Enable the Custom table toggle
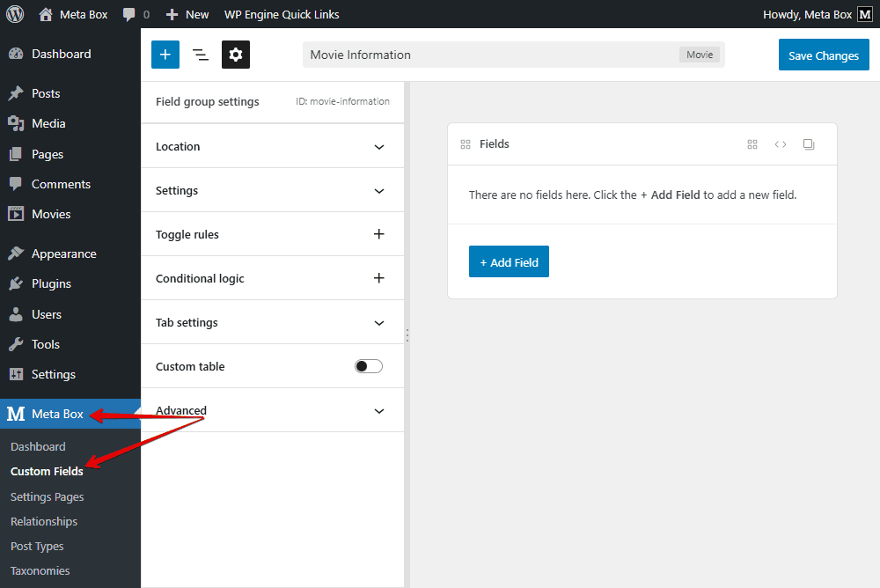 click(369, 366)
